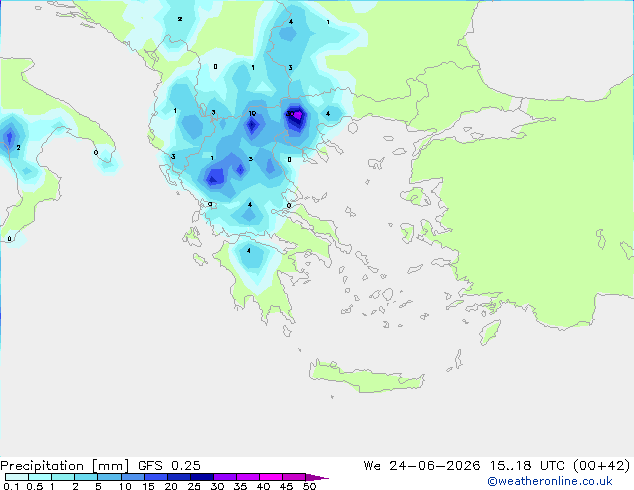Pick the 15–20 mm legend color swatch
The image size is (634, 490).
click(156, 477)
